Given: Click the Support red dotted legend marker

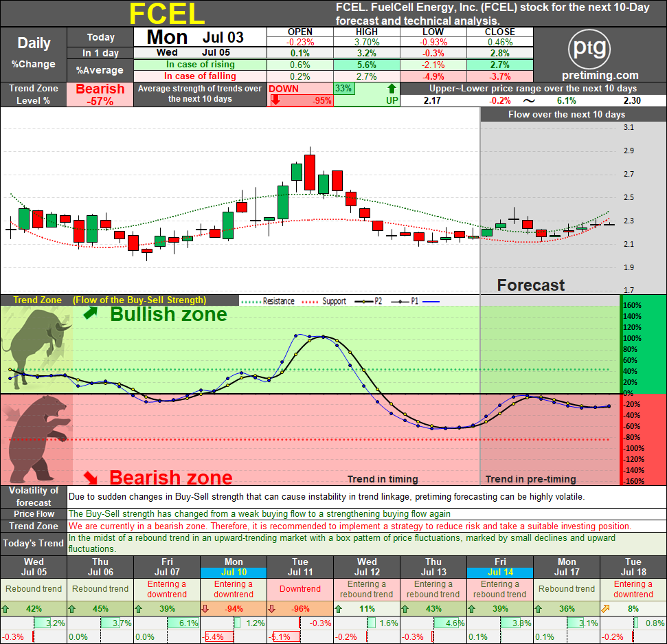Looking at the screenshot, I should click(x=310, y=301).
